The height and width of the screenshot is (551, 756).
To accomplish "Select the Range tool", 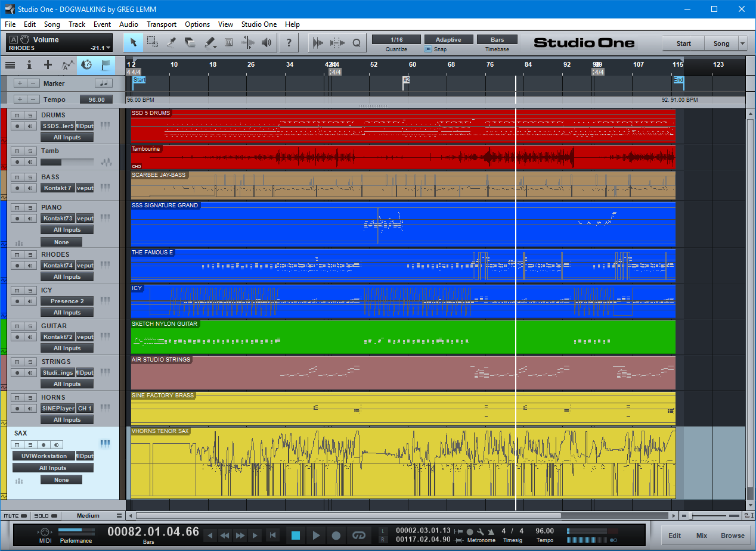I will (x=153, y=42).
